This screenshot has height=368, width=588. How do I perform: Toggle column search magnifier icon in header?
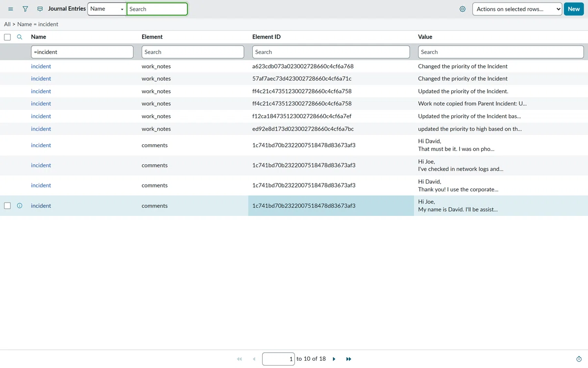[20, 37]
